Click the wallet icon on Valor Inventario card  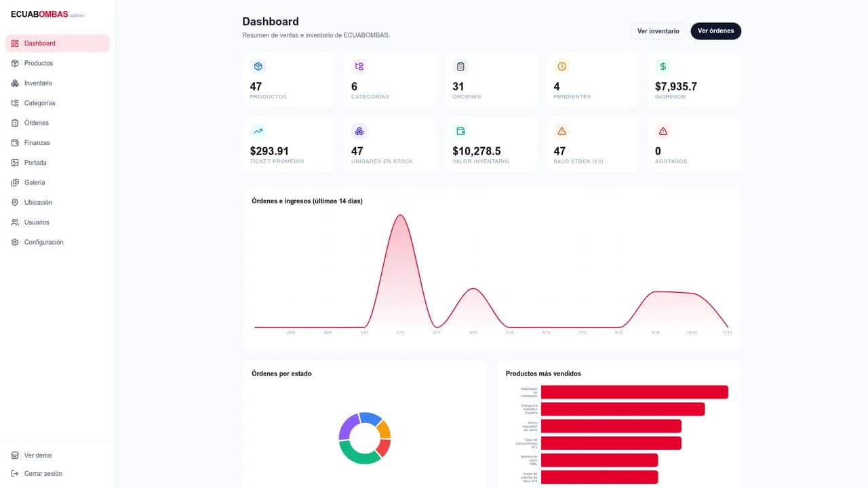(x=460, y=131)
